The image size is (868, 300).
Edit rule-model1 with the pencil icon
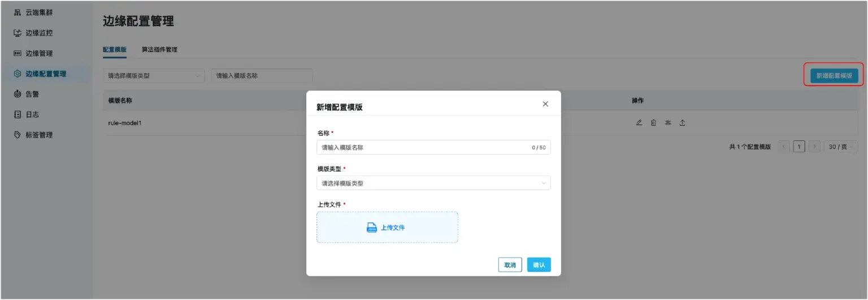[639, 122]
